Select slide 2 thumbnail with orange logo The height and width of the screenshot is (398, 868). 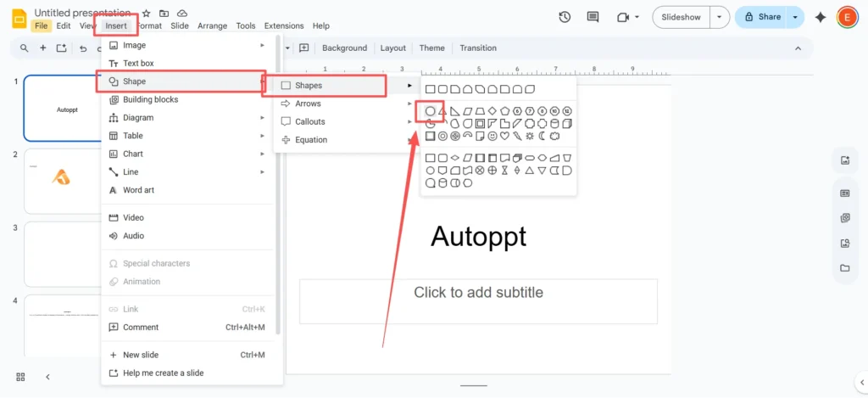[64, 181]
